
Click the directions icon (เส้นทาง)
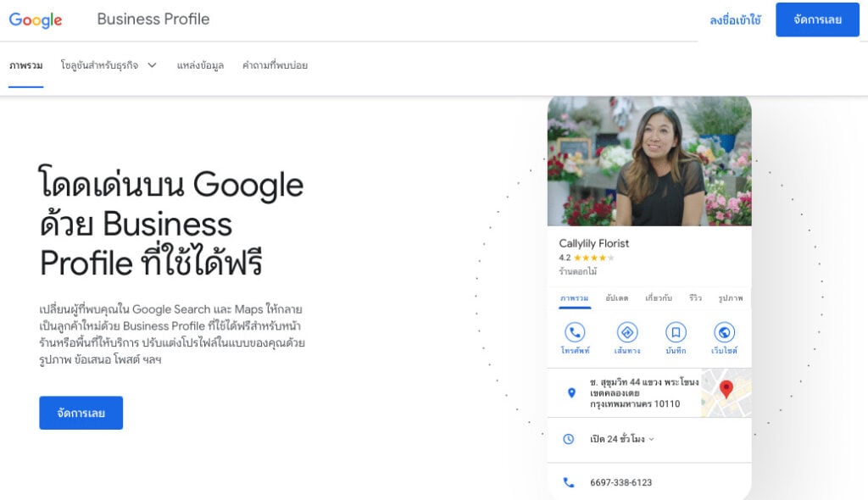(627, 332)
